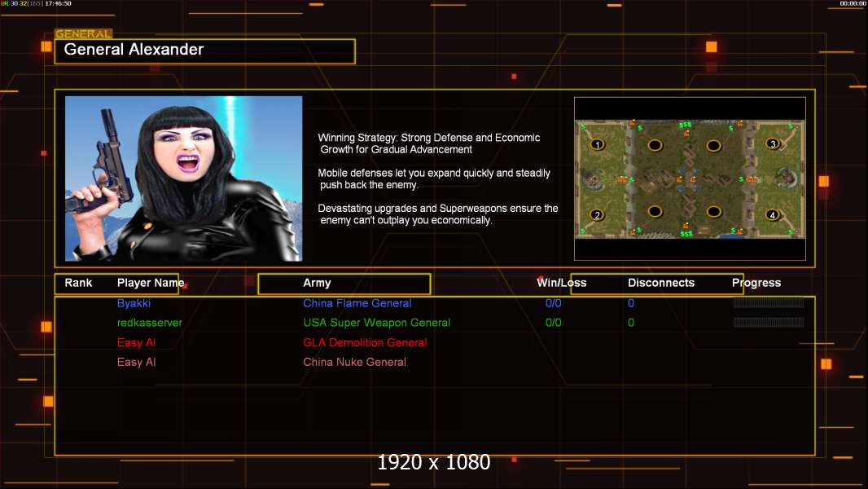Click the Army column header
Viewport: 868px width, 489px height.
point(317,283)
